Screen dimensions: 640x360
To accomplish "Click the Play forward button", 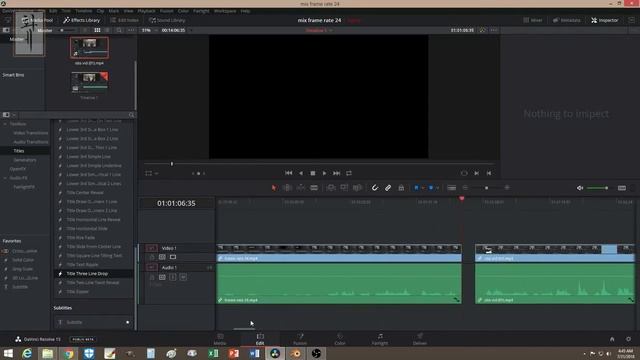I will pos(324,173).
